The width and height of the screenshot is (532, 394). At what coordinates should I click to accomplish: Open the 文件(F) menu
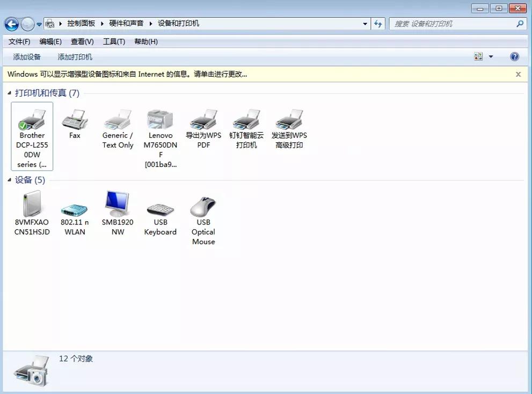tap(19, 41)
